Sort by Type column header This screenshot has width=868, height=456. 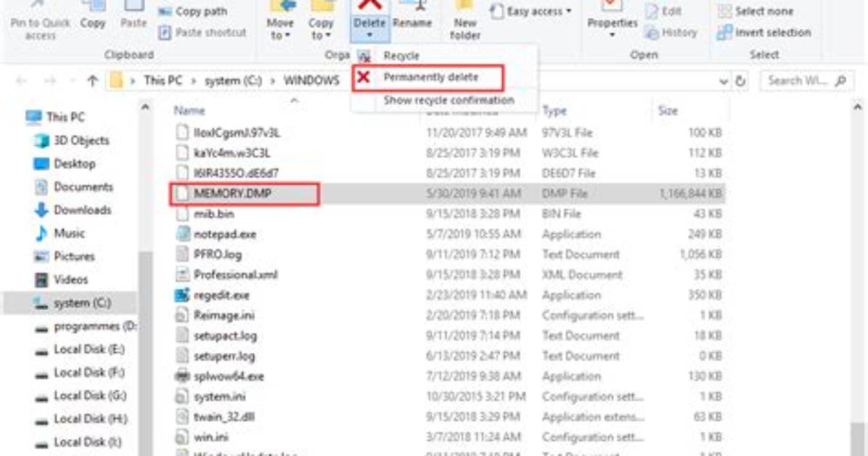[x=554, y=111]
